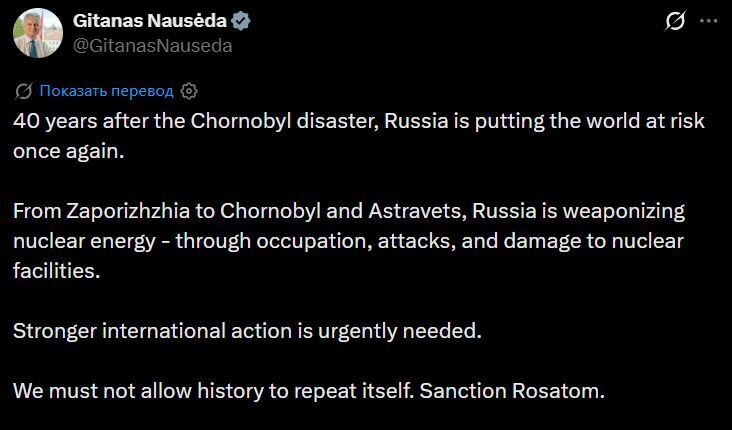Click the Grok explain icon

[674, 22]
